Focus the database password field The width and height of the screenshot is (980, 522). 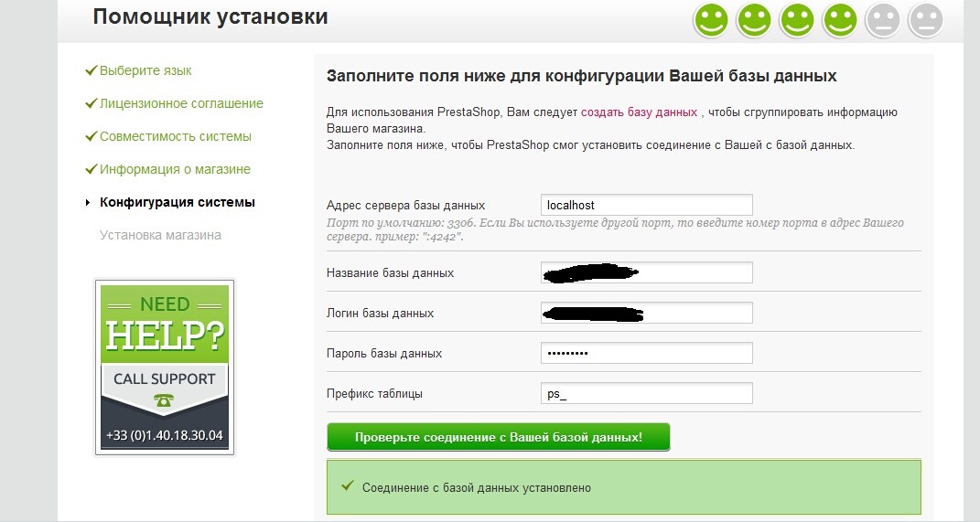[646, 353]
